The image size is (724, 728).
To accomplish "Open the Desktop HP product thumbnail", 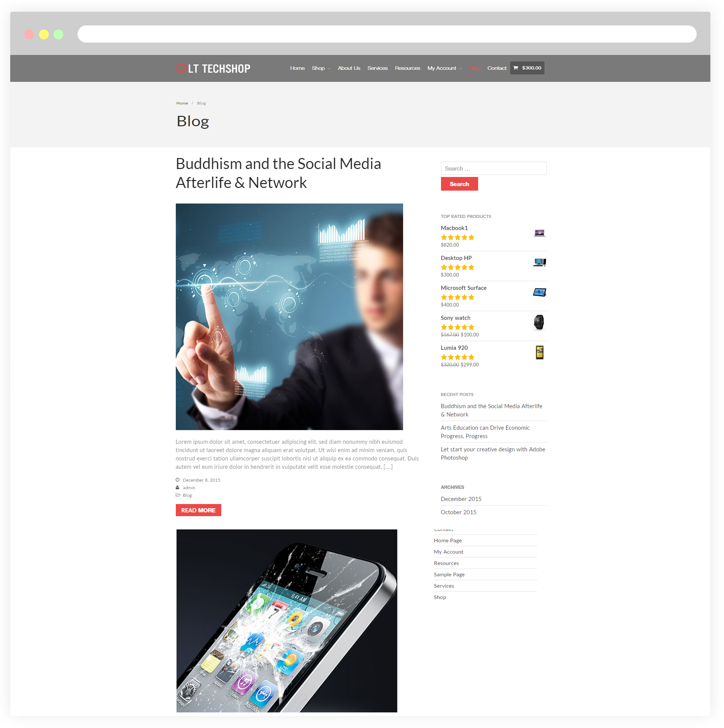I will [539, 262].
